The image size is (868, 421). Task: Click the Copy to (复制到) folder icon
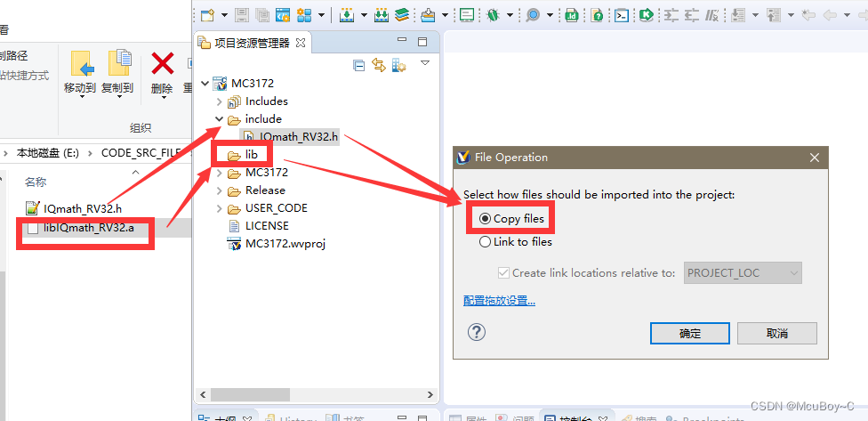117,64
